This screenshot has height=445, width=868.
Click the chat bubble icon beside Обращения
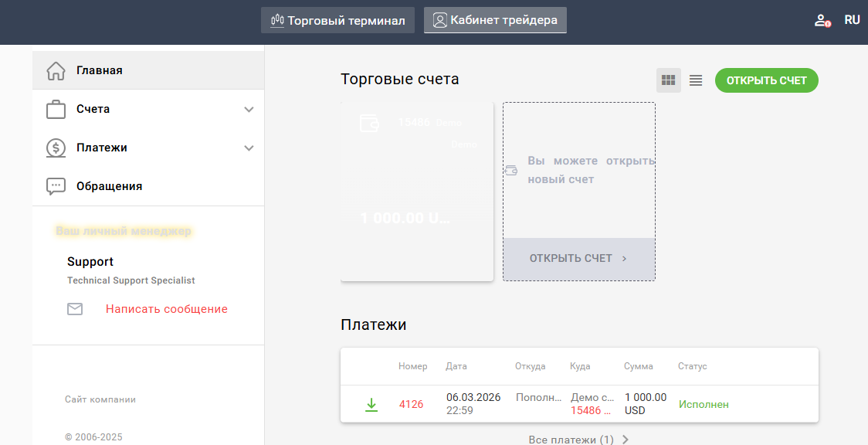(x=56, y=186)
